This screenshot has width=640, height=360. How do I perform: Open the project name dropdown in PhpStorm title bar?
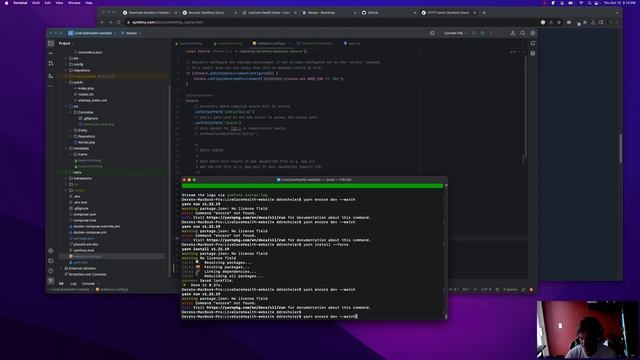[92, 33]
